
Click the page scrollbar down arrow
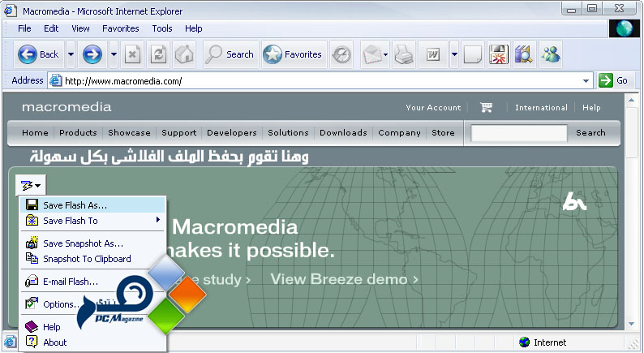pyautogui.click(x=632, y=325)
